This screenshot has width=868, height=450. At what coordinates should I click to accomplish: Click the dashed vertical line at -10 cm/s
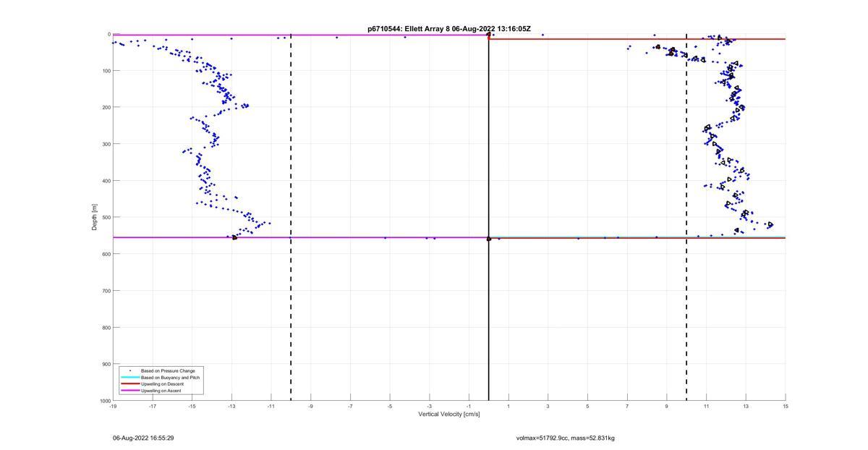click(291, 217)
